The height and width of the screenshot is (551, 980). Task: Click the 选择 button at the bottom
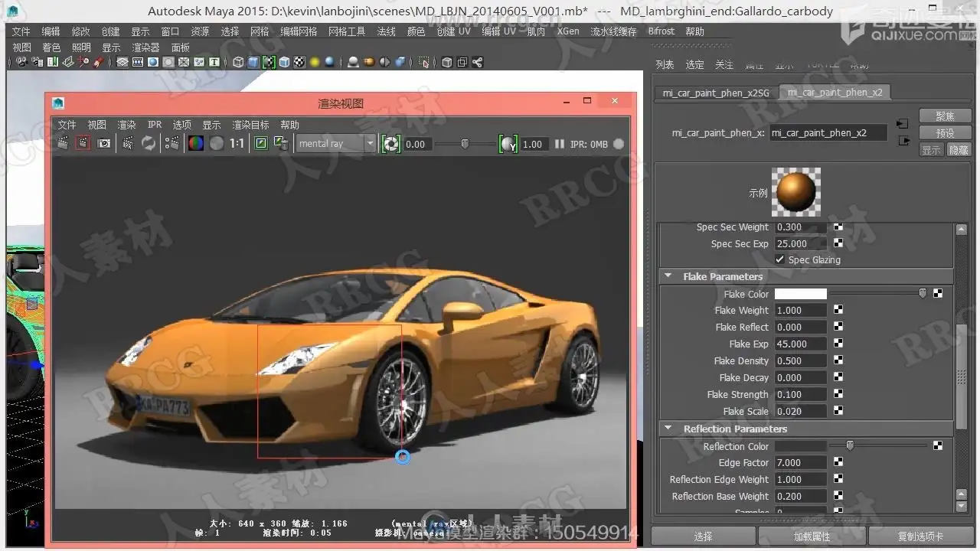[703, 536]
